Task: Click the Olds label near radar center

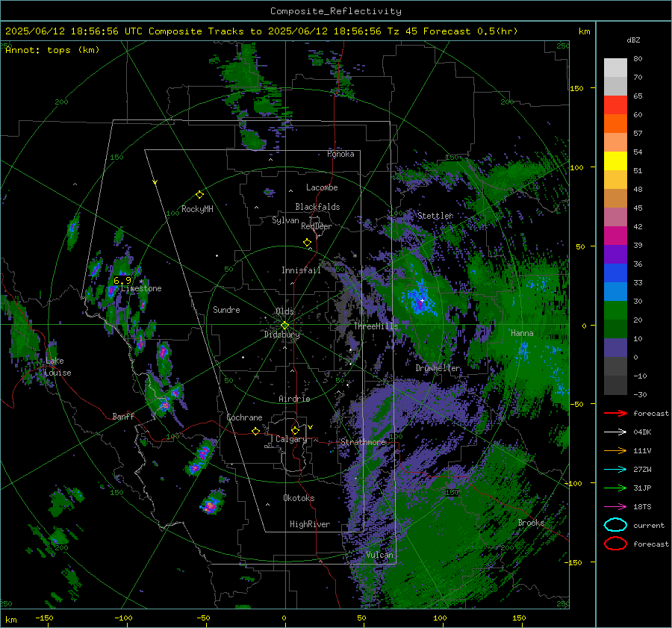Action: pos(284,311)
